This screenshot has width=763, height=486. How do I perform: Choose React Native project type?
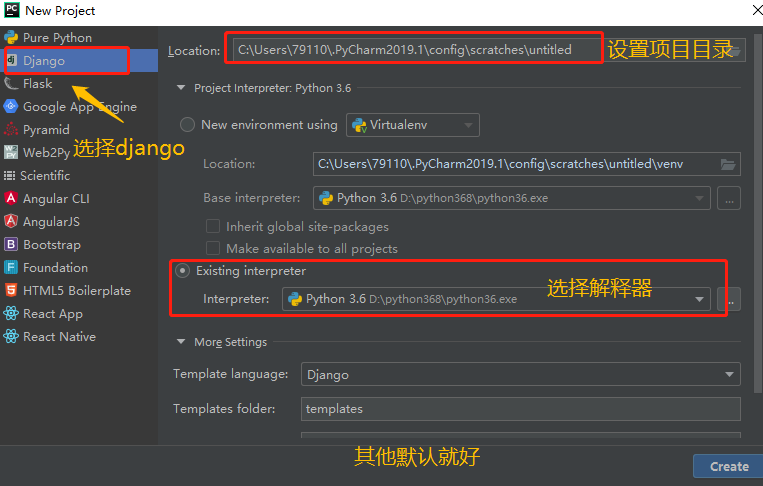59,336
